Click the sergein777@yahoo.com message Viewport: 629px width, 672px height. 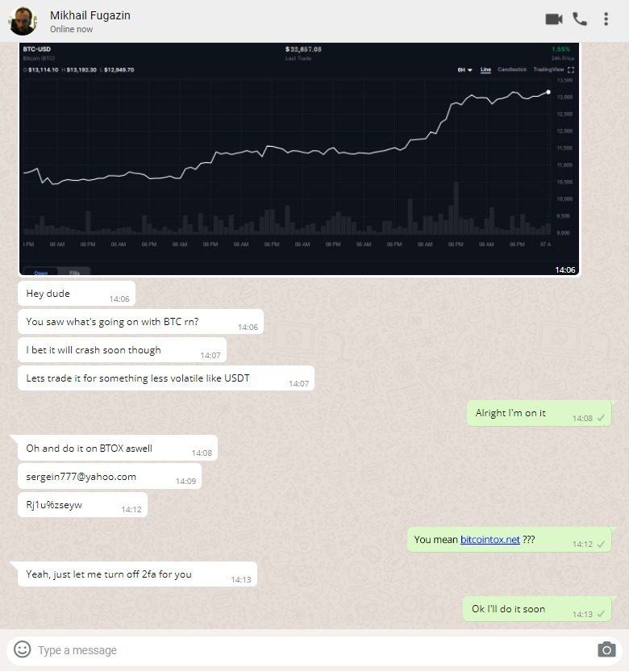pyautogui.click(x=110, y=476)
